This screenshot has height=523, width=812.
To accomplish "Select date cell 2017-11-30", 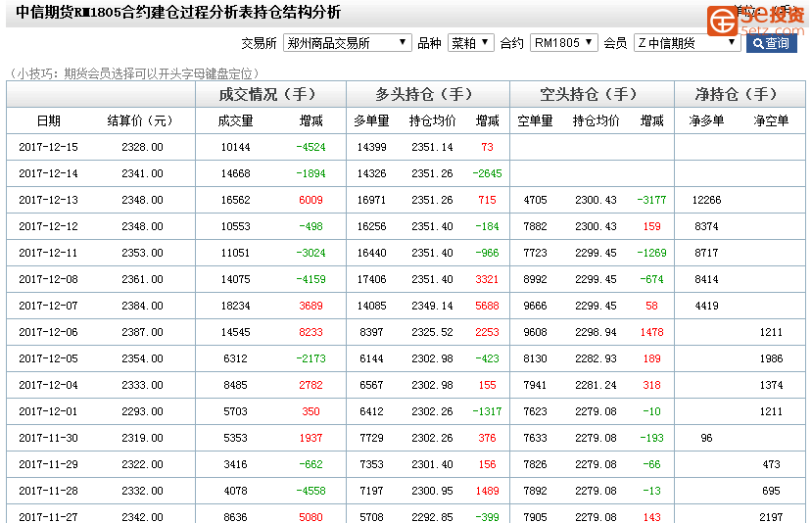I will 48,438.
